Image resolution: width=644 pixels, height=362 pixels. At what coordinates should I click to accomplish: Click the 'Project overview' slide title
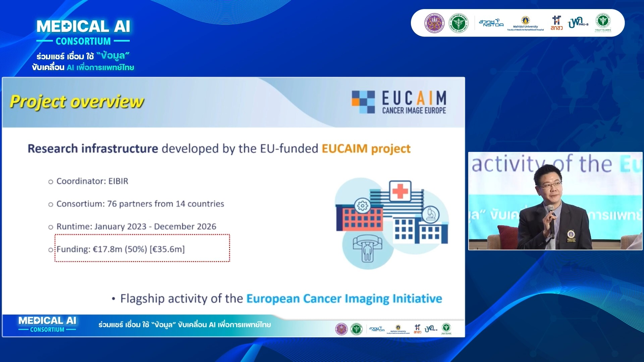(x=76, y=102)
